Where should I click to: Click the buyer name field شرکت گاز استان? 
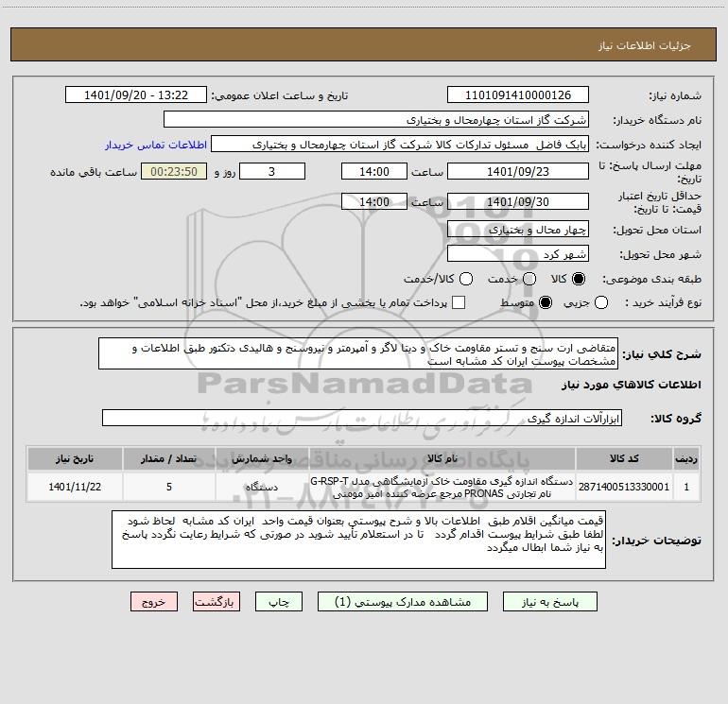pyautogui.click(x=376, y=120)
